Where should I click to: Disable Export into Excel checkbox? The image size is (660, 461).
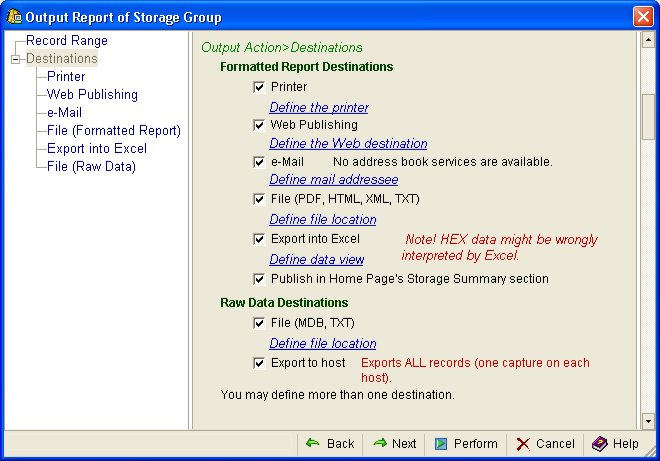click(x=259, y=239)
